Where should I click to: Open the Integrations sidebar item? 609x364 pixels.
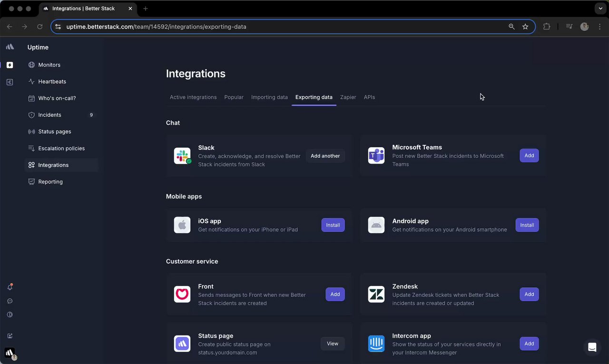pyautogui.click(x=61, y=165)
